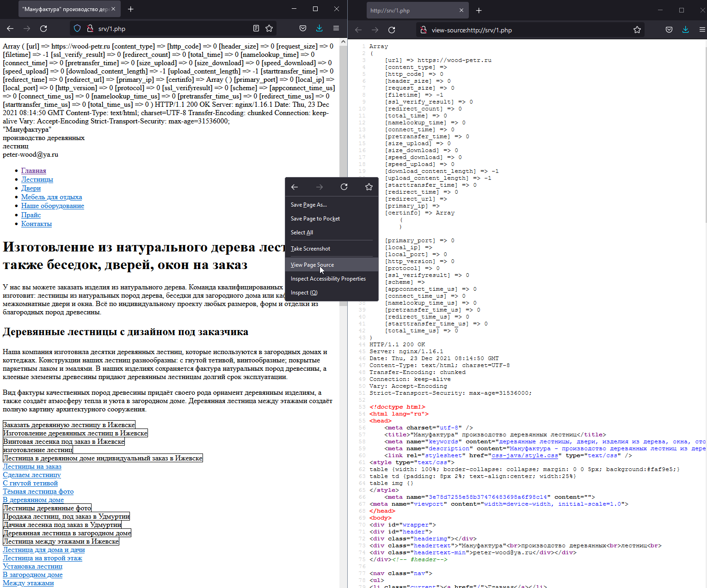Open the Лестницы navigation link
The height and width of the screenshot is (588, 707).
(37, 179)
